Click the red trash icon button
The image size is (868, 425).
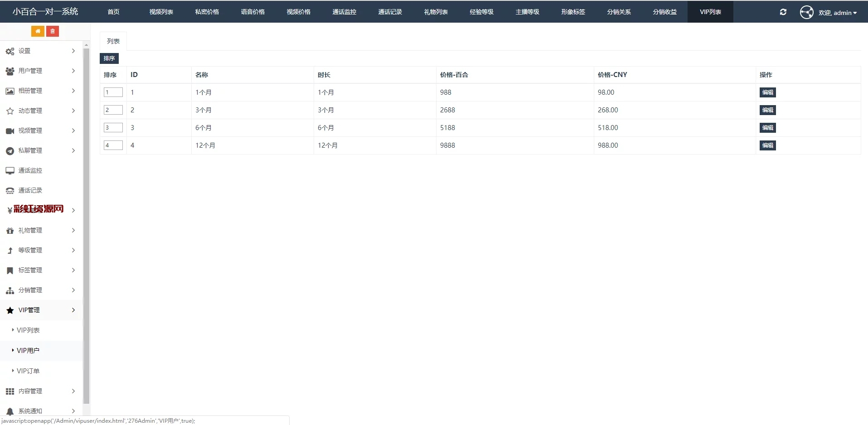pos(53,31)
